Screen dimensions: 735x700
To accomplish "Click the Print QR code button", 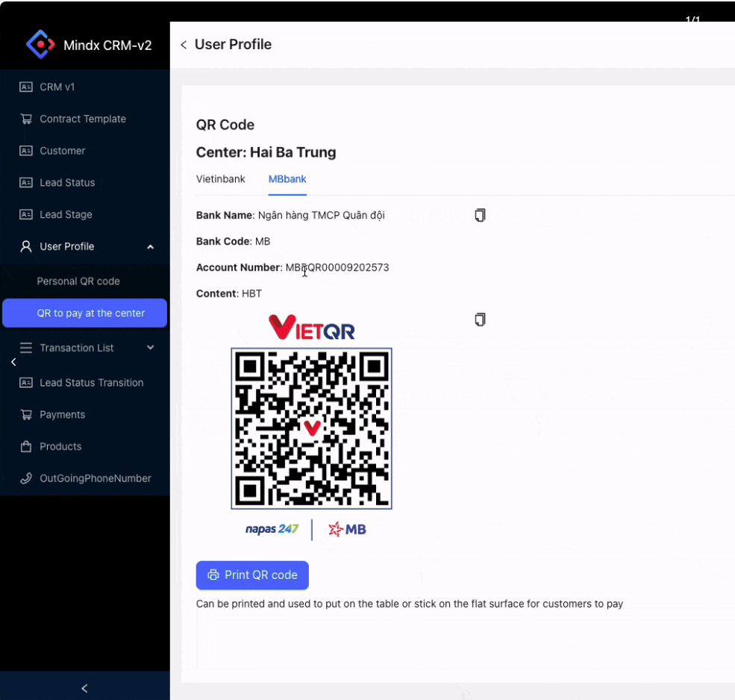I will [252, 575].
